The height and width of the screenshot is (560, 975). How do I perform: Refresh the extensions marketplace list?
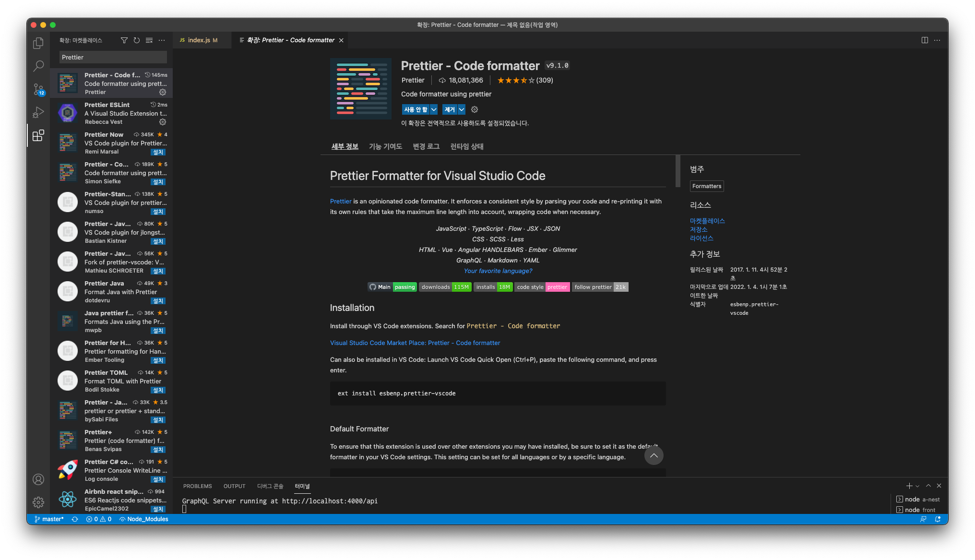click(137, 40)
